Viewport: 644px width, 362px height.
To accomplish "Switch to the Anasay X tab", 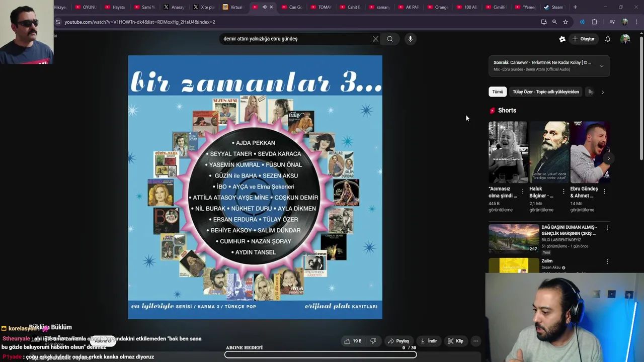I will coord(173,7).
